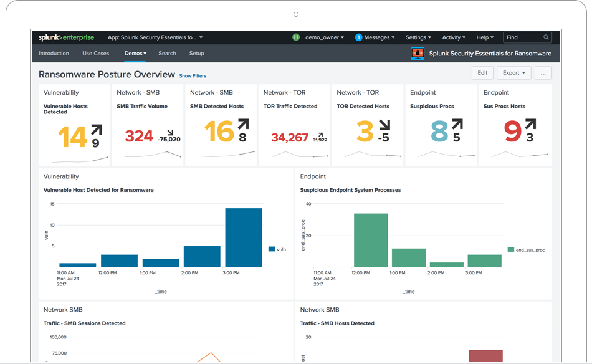Viewport: 592px width, 364px height.
Task: Click the sparkline under SMB Traffic Volume
Action: [153, 154]
